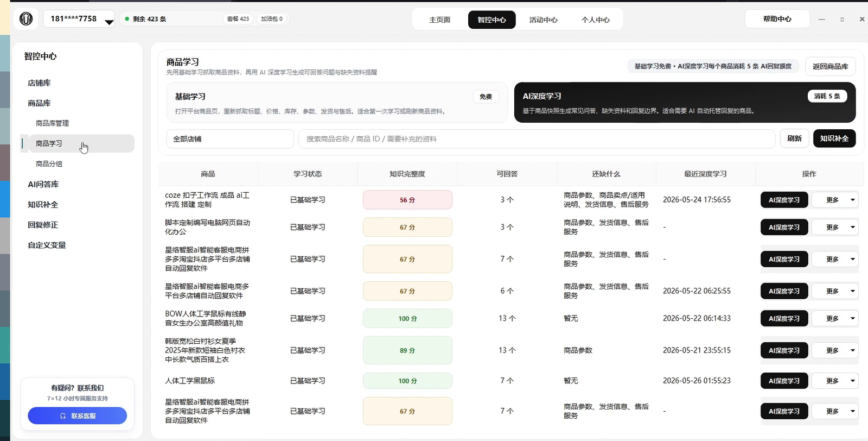868x441 pixels.
Task: Click the 消耗 5 条 badge
Action: point(827,96)
